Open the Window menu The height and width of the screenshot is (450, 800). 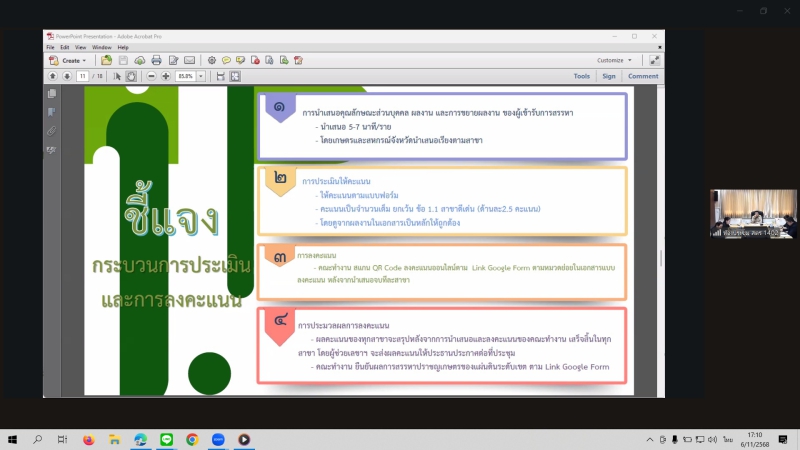pos(101,47)
